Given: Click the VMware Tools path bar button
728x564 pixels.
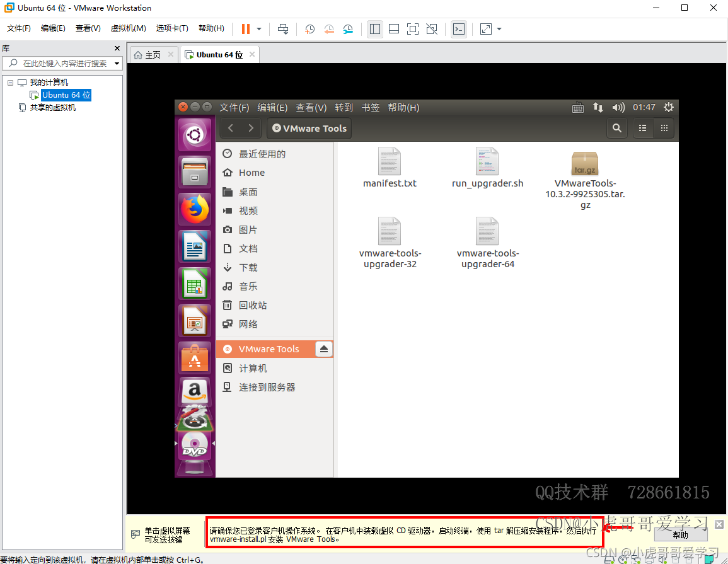Looking at the screenshot, I should click(309, 128).
